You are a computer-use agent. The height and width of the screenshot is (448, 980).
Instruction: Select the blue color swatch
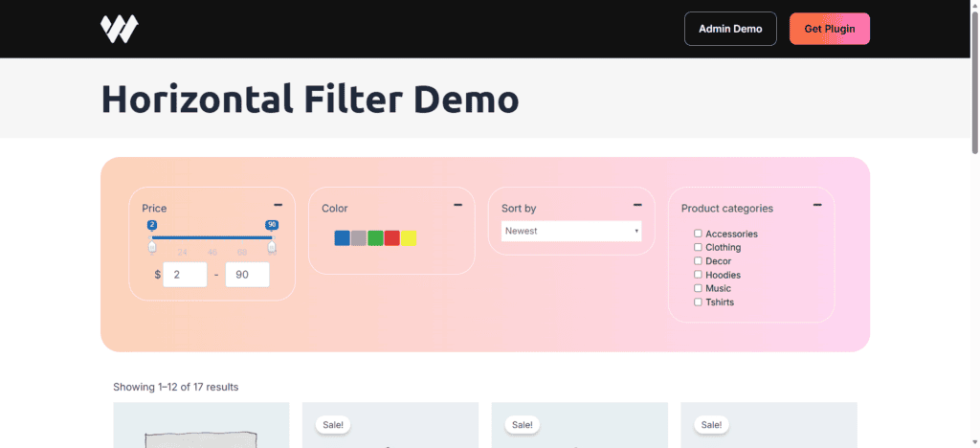[342, 238]
